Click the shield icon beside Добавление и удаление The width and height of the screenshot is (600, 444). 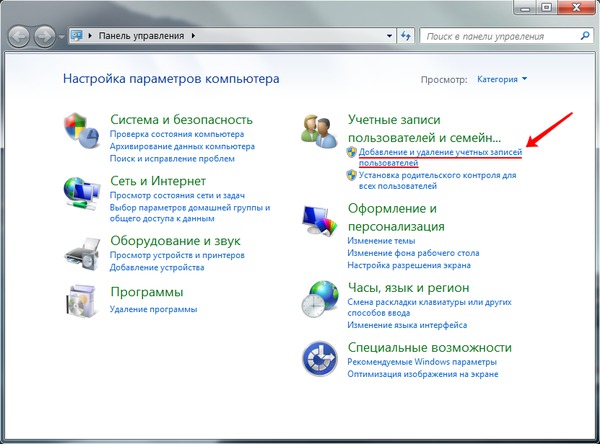pyautogui.click(x=351, y=152)
